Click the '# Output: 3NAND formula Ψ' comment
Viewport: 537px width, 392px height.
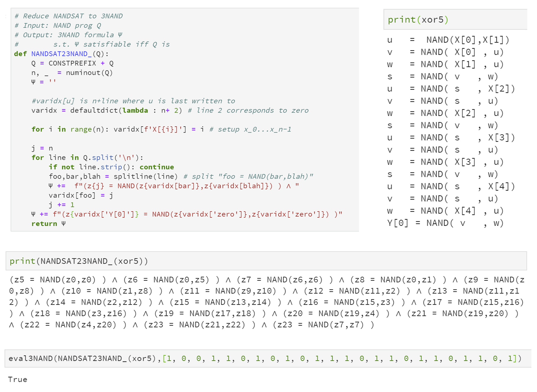click(x=68, y=35)
